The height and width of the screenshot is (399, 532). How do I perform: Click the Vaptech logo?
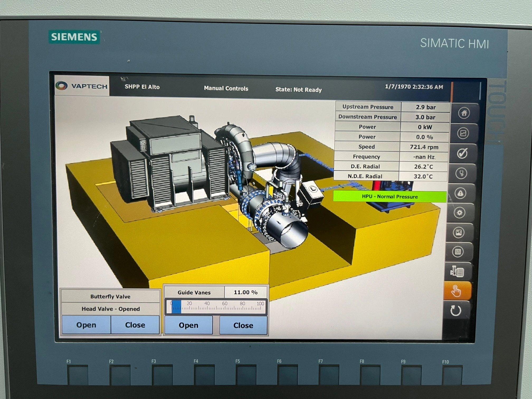click(x=82, y=86)
